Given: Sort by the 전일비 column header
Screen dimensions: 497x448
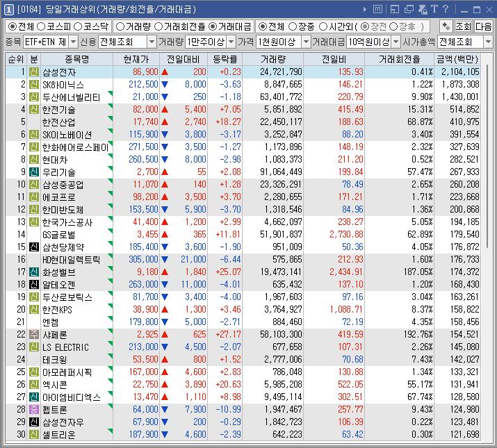Looking at the screenshot, I should [334, 59].
